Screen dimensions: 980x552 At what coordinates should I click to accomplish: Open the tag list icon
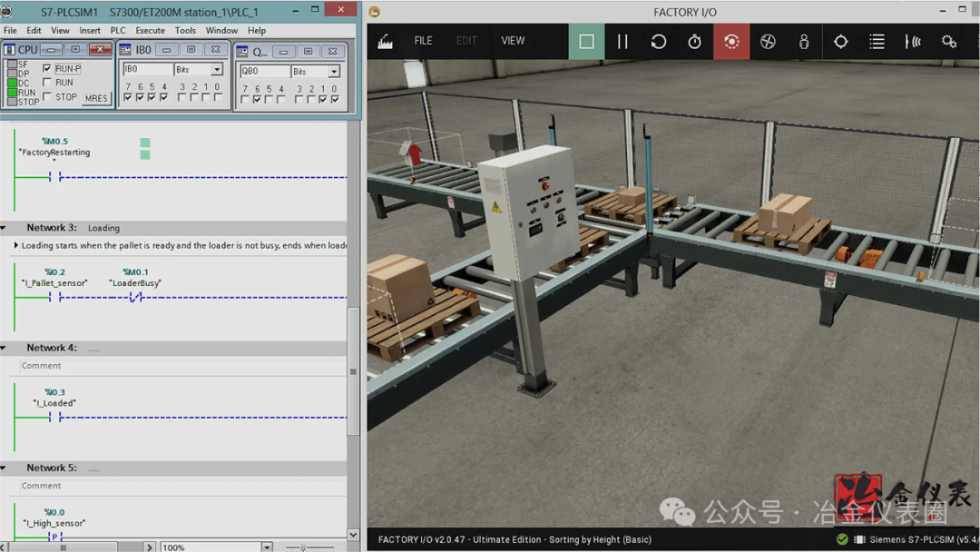pyautogui.click(x=877, y=41)
